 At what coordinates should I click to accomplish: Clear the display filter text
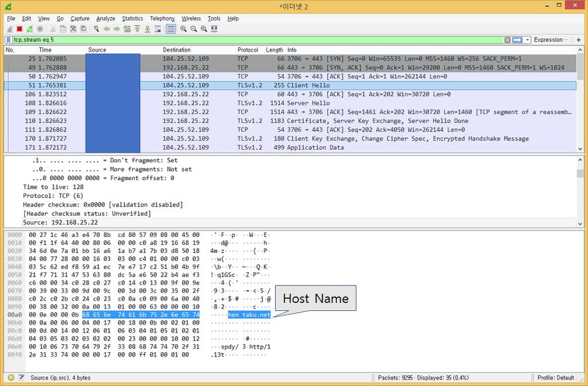point(507,40)
